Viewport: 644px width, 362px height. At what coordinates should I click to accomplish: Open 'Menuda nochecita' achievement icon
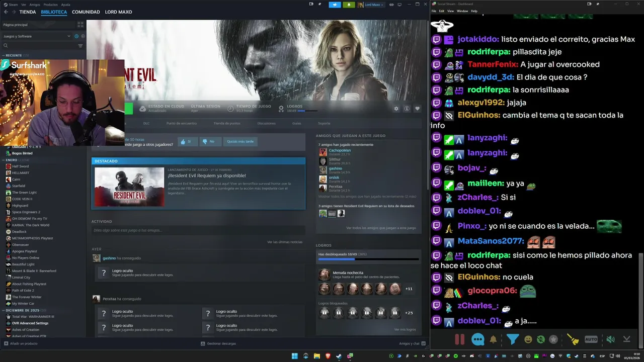pos(325,275)
